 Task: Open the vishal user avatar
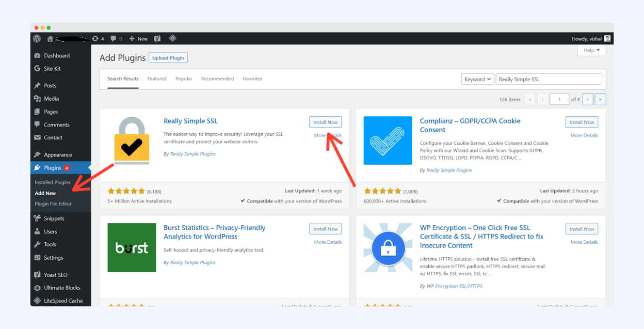pyautogui.click(x=607, y=39)
